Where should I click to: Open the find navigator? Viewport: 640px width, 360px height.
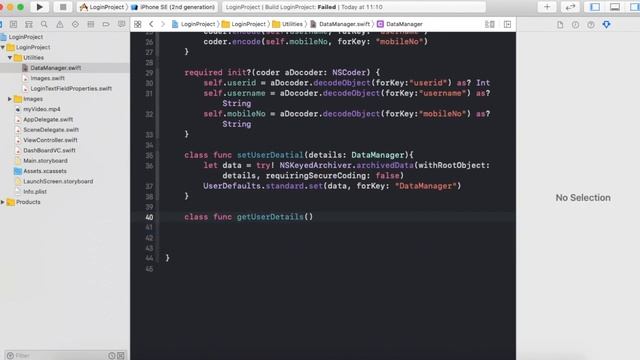click(44, 24)
